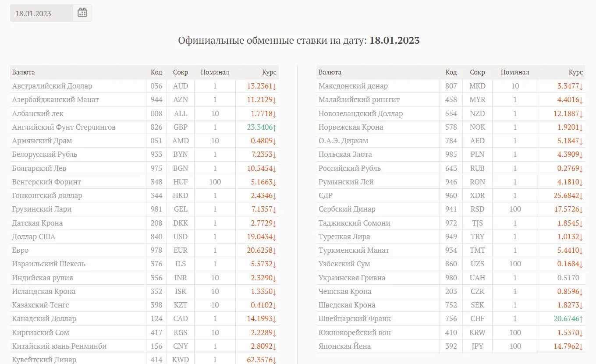Screen dimensions: 596x364
Task: Click the Номинал header in left table
Action: 215,72
